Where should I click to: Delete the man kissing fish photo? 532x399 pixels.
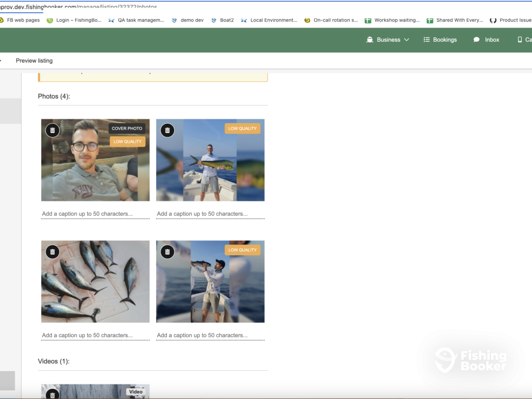167,252
